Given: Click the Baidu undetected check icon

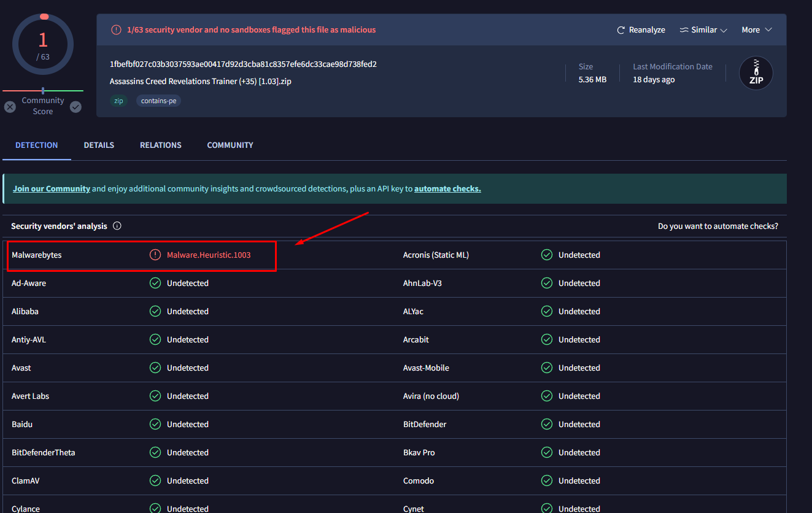Looking at the screenshot, I should [155, 424].
